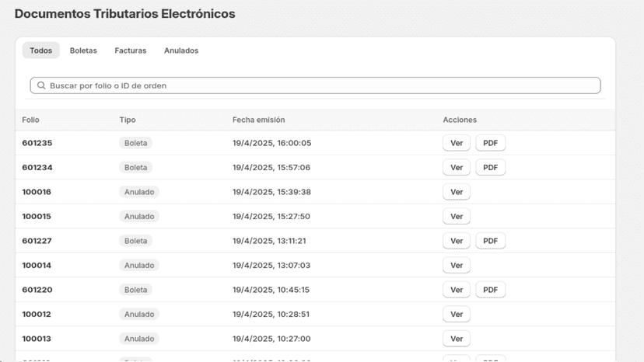644x362 pixels.
Task: Click the Fecha emisión column header
Action: click(258, 120)
